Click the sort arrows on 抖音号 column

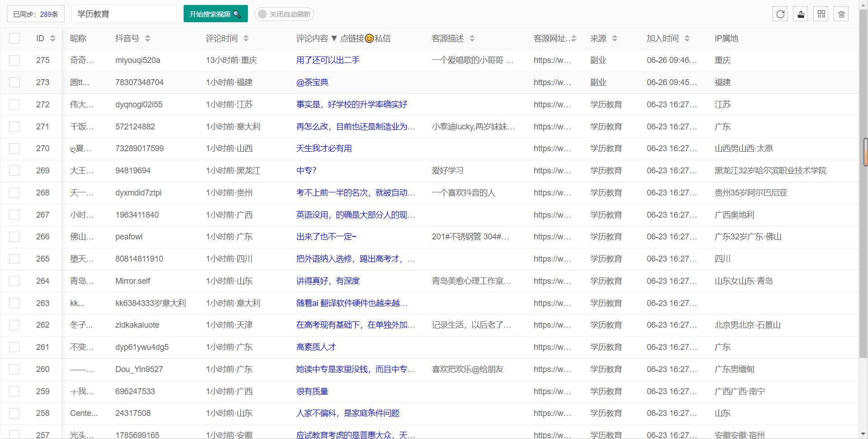coord(147,38)
